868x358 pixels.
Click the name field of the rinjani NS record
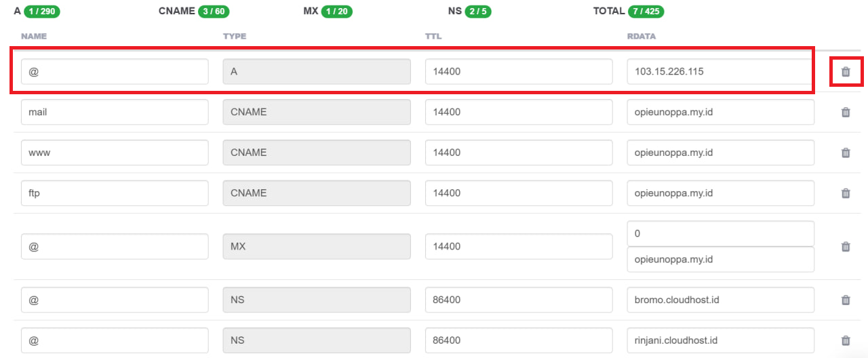click(x=115, y=340)
